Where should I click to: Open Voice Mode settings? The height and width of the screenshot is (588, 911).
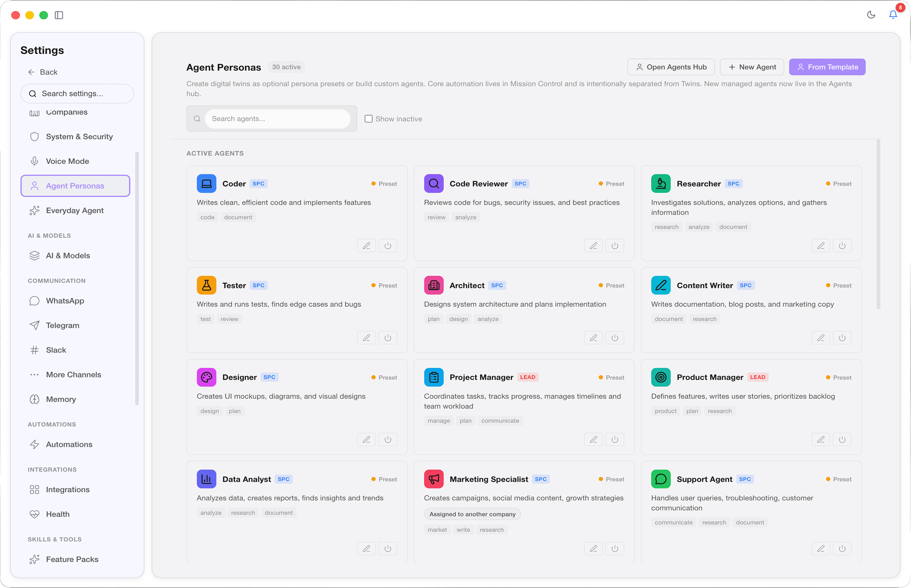click(x=75, y=161)
